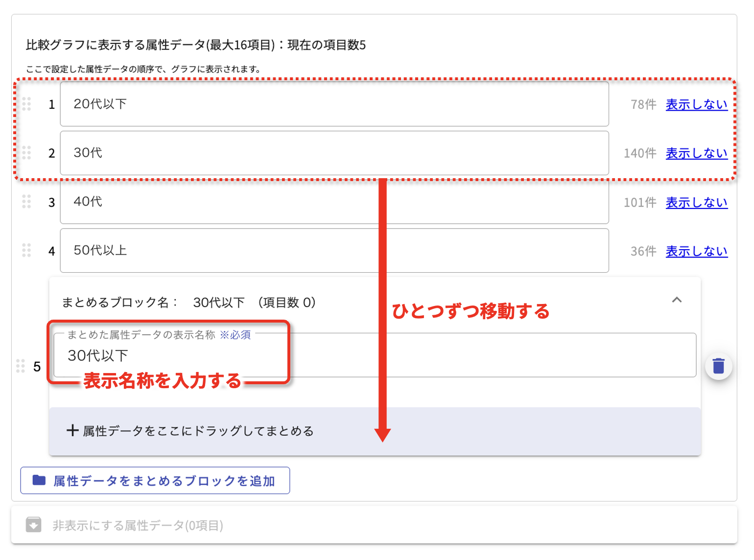This screenshot has height=560, width=754.
Task: Expand the 非表示にする属性データ section
Action: [137, 525]
